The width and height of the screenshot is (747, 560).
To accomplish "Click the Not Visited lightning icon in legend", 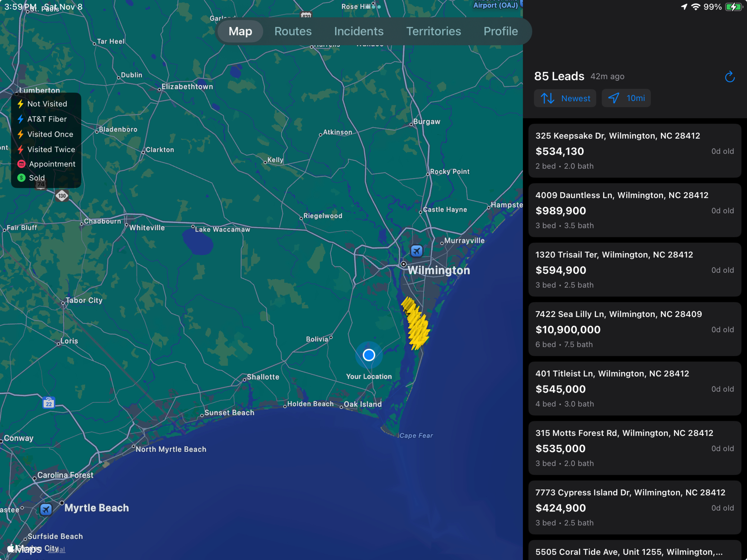I will click(21, 104).
